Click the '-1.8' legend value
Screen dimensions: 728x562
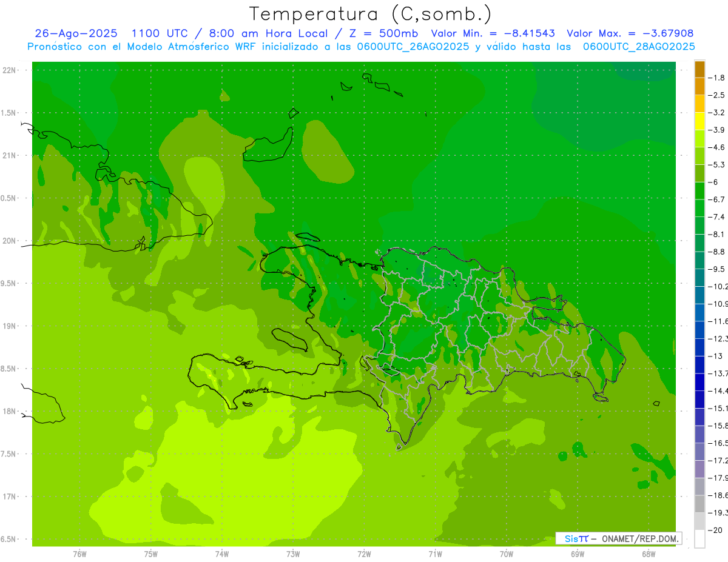click(716, 78)
